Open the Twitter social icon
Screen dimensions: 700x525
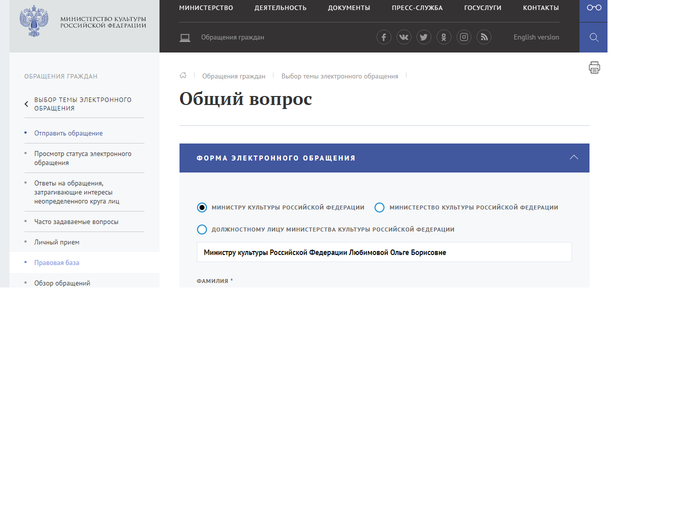[x=424, y=37]
